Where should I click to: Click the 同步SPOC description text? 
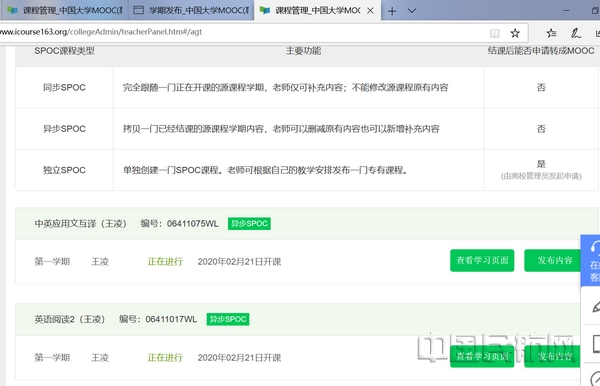(x=285, y=88)
